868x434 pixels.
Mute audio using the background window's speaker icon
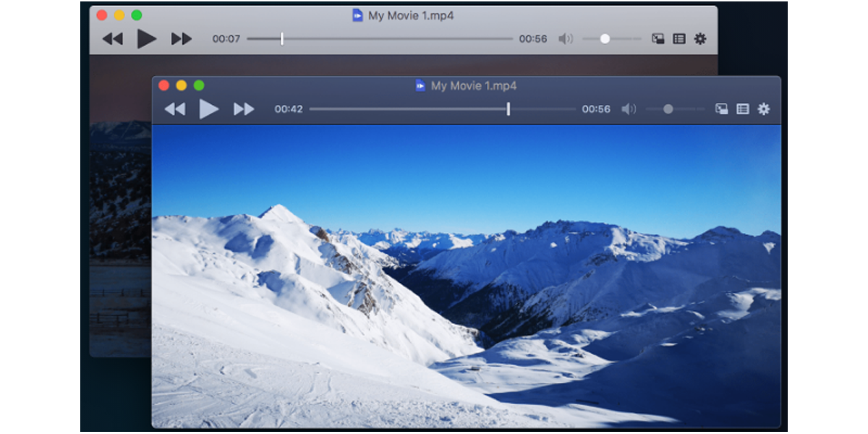pyautogui.click(x=566, y=39)
